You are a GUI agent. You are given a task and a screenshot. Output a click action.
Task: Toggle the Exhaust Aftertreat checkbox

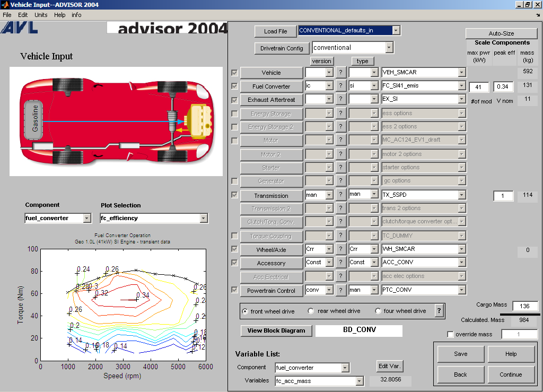point(234,100)
